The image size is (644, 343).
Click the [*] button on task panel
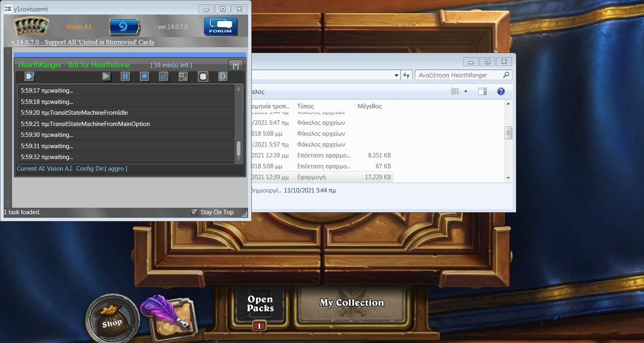(x=235, y=65)
